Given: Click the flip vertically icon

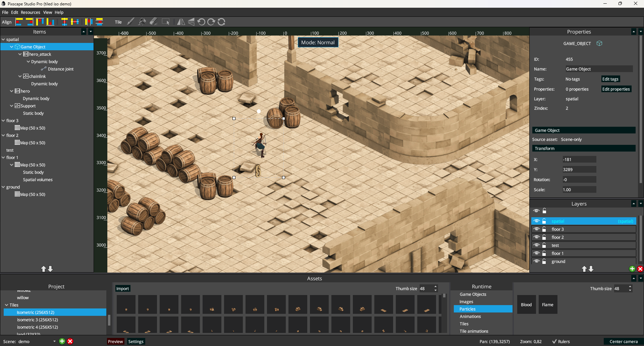Looking at the screenshot, I should point(191,22).
